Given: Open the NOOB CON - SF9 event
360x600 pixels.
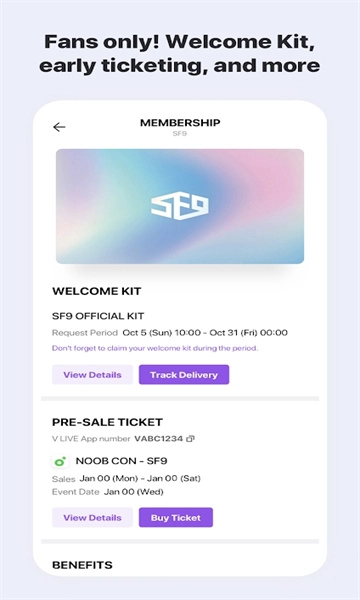Looking at the screenshot, I should coord(121,461).
